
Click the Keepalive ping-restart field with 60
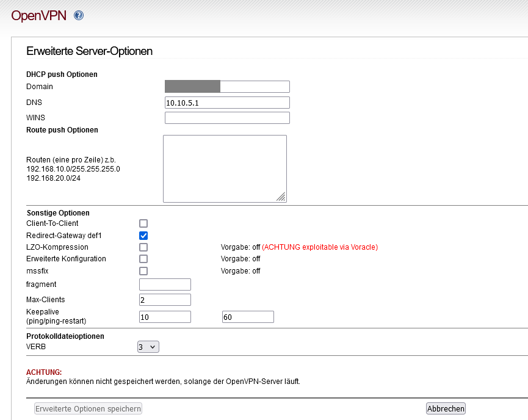click(248, 317)
